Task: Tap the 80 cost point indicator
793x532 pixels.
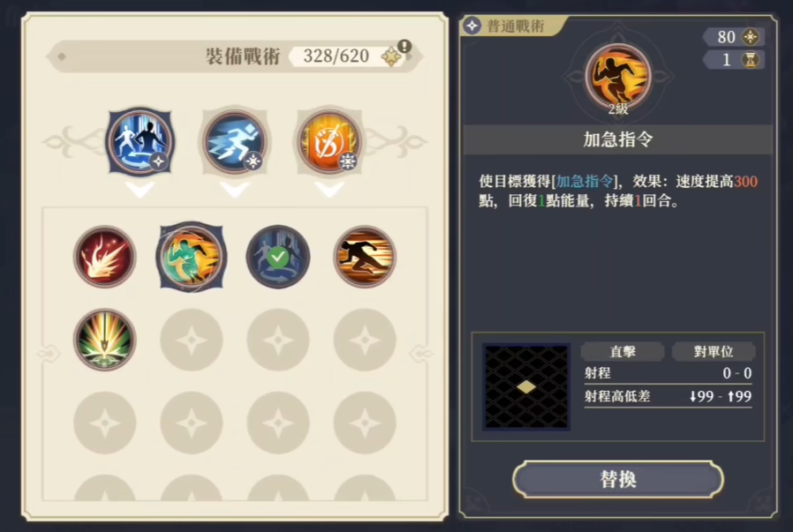Action: [734, 37]
